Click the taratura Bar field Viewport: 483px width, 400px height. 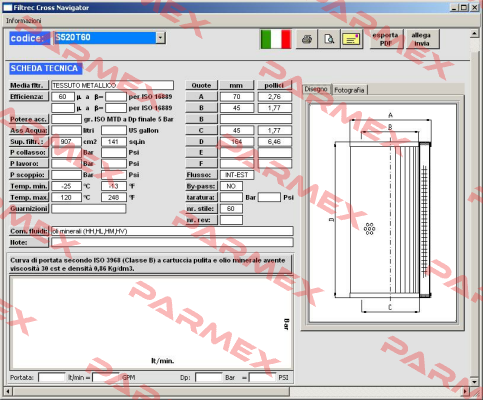231,197
